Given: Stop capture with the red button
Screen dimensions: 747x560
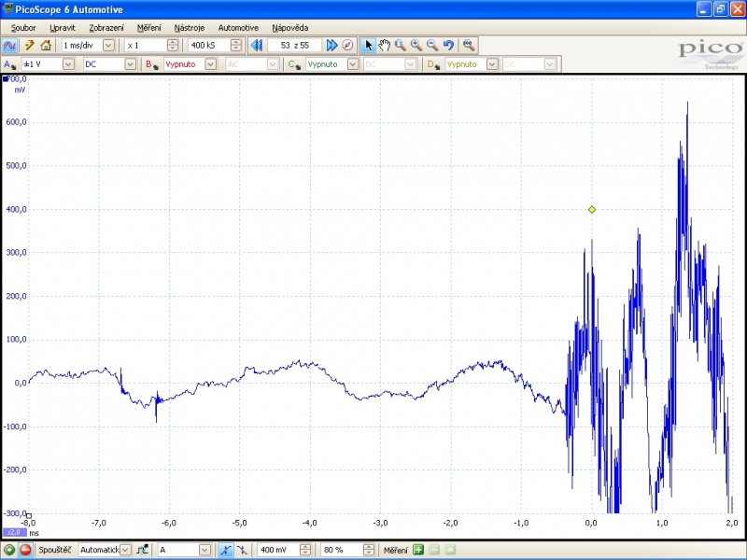Looking at the screenshot, I should [25, 551].
